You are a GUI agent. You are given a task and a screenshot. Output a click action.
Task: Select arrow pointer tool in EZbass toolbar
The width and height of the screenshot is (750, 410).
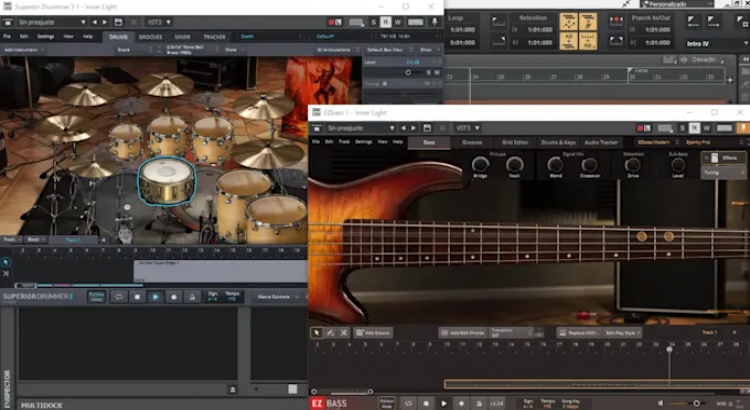click(x=316, y=332)
